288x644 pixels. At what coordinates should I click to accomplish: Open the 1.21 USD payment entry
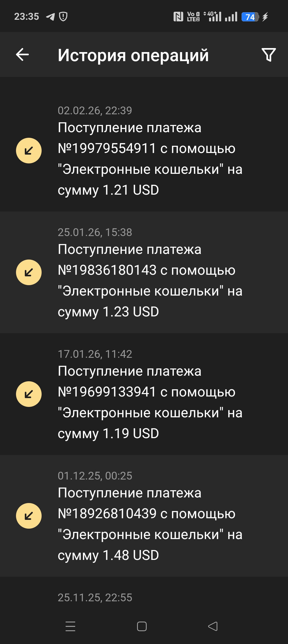point(150,159)
